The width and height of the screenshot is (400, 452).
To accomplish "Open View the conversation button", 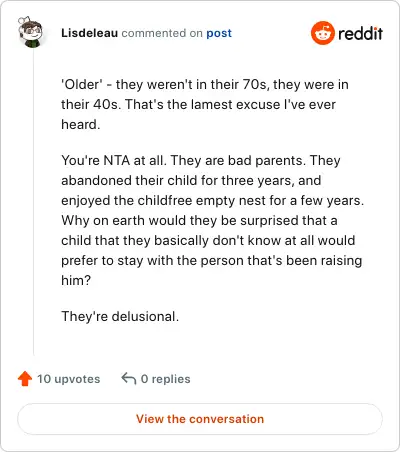I will click(200, 419).
